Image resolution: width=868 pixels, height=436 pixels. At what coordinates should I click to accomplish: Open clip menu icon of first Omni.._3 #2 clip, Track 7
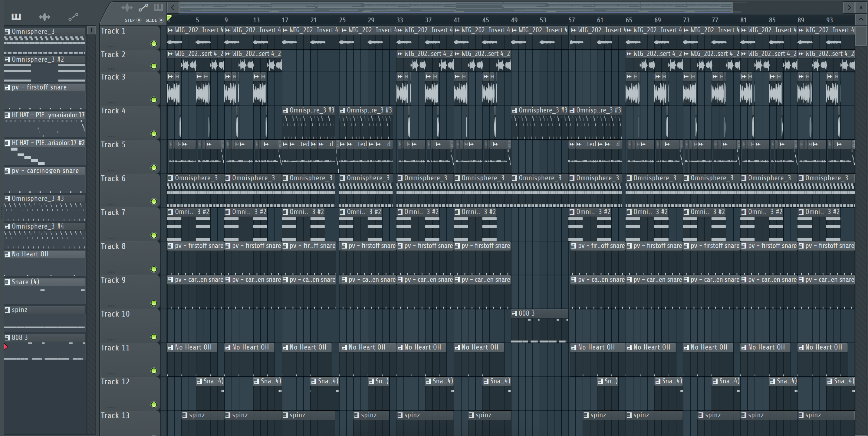click(x=170, y=212)
